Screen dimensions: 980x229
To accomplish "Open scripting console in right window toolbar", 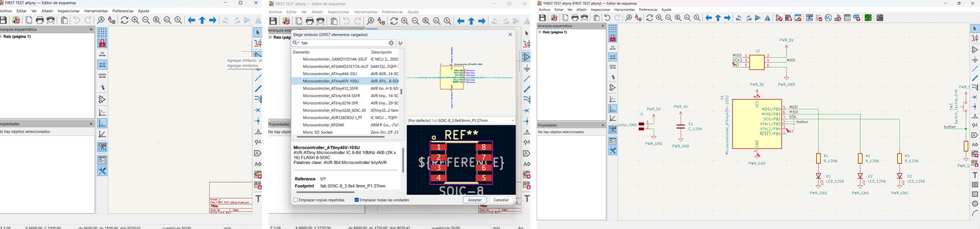I will coord(880,18).
